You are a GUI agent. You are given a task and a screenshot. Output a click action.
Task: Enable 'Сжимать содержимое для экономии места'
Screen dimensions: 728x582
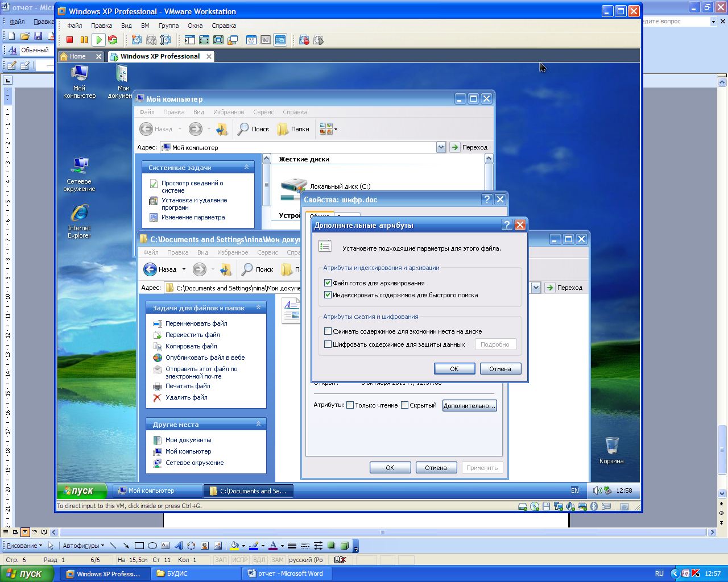(328, 331)
